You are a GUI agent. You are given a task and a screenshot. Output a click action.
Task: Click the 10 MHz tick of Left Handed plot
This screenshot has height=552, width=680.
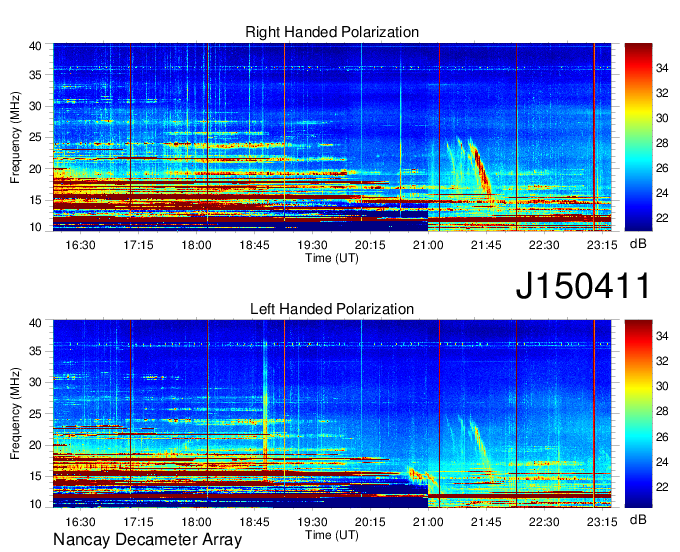(x=35, y=504)
